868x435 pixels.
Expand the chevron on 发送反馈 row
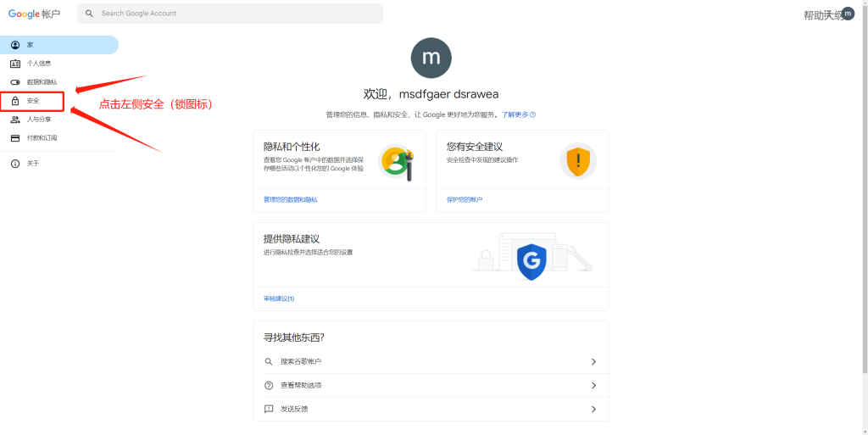coord(593,409)
